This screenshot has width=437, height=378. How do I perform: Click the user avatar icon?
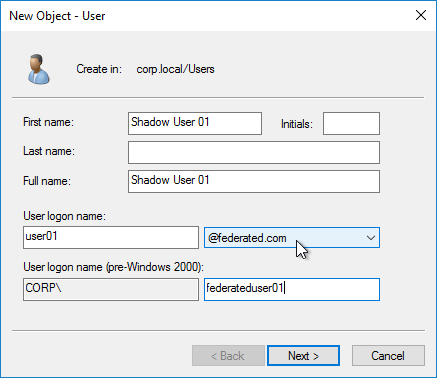[x=39, y=69]
